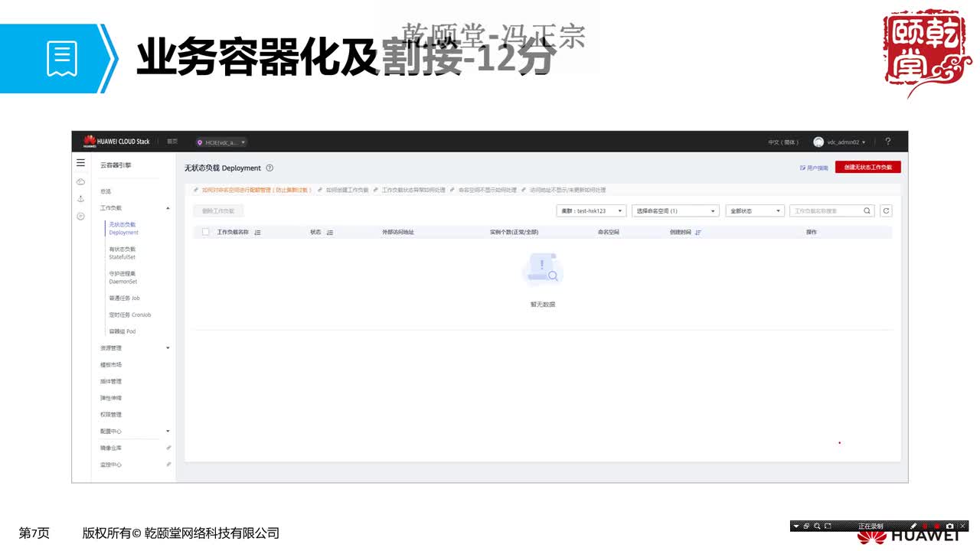Select 无状态负载 Deployment in sidebar

point(124,228)
